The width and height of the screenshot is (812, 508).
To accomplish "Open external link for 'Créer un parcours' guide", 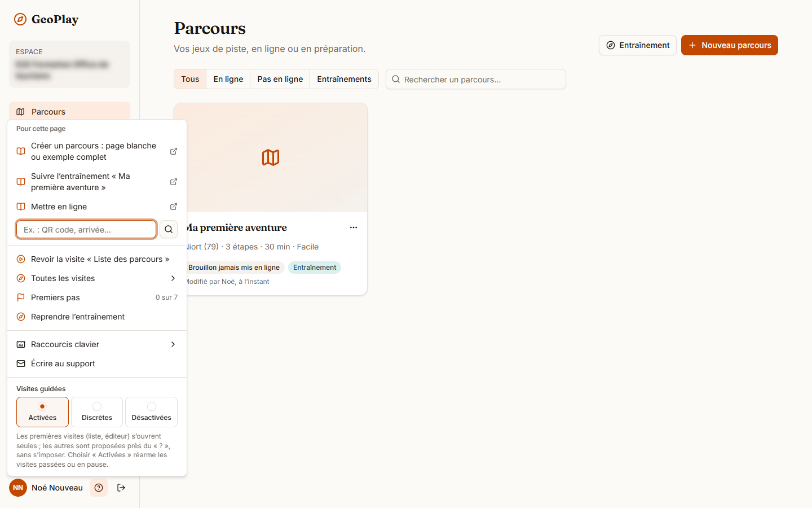I will pos(174,151).
